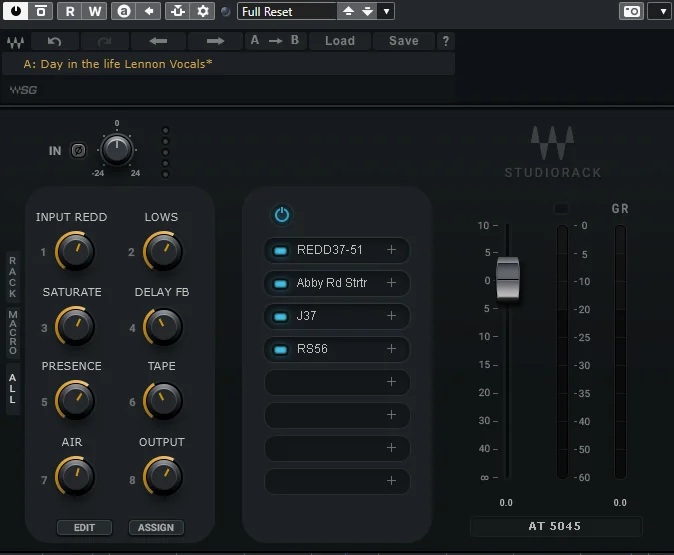This screenshot has width=674, height=555.
Task: Bypass the Abby Rd Strtr plugin slot LED
Action: pyautogui.click(x=281, y=284)
